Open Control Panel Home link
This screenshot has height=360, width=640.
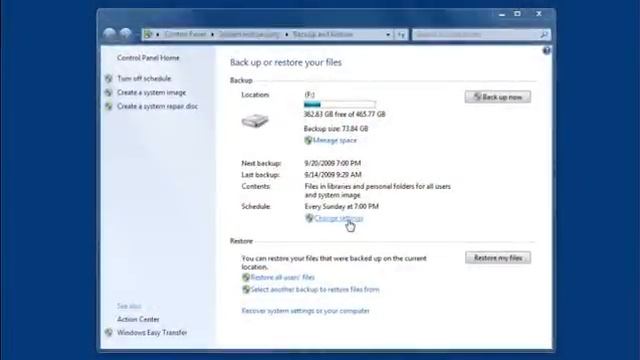(148, 58)
